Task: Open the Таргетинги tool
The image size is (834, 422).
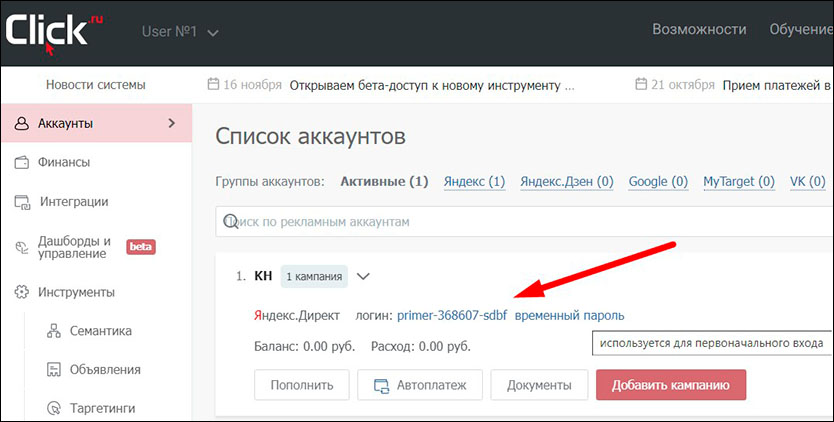Action: (103, 409)
